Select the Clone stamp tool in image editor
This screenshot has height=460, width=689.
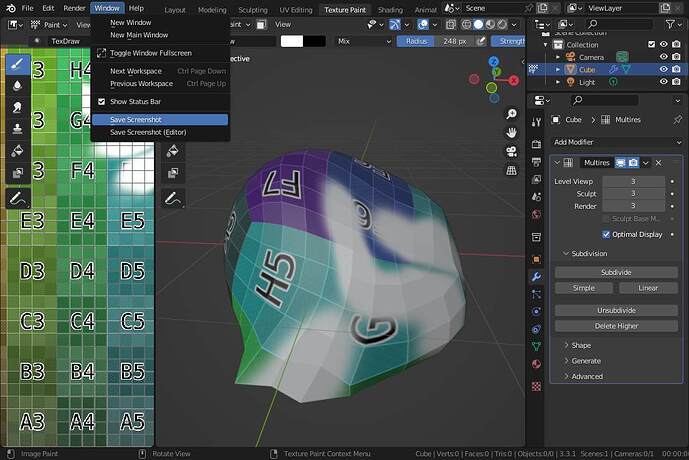pos(18,129)
